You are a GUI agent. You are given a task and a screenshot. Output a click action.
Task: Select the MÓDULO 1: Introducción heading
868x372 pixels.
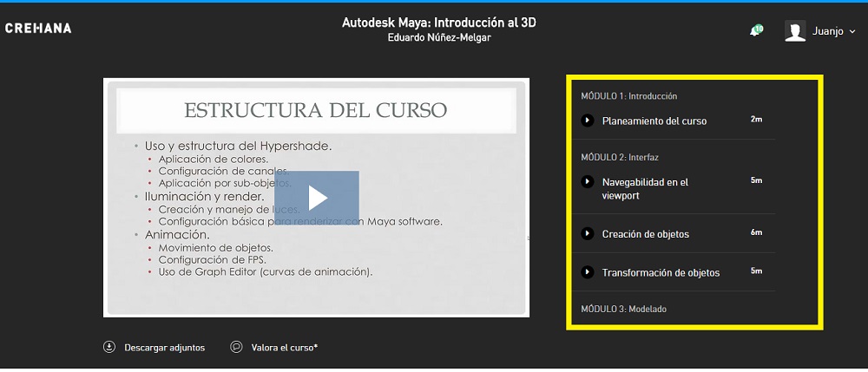[x=628, y=96]
